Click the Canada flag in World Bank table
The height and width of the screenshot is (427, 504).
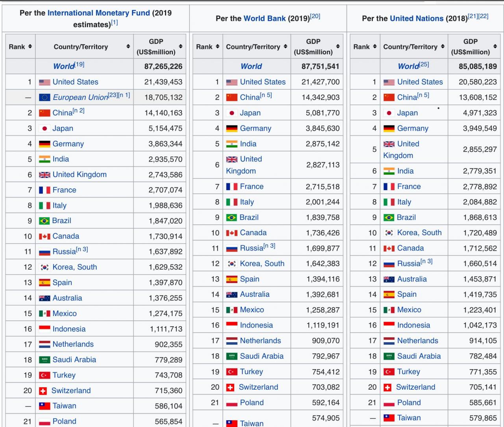pos(232,233)
